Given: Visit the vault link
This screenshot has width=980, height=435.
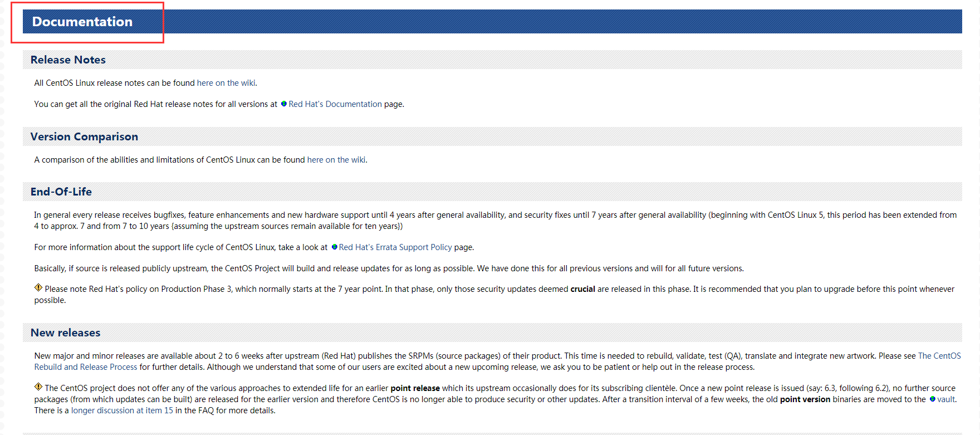Looking at the screenshot, I should coord(946,399).
